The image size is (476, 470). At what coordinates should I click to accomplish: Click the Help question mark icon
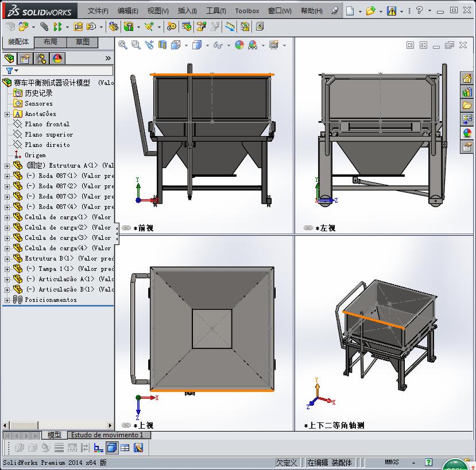[420, 10]
